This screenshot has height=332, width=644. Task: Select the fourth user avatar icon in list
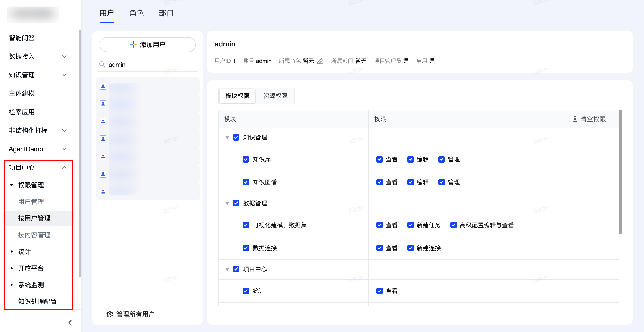click(x=103, y=139)
